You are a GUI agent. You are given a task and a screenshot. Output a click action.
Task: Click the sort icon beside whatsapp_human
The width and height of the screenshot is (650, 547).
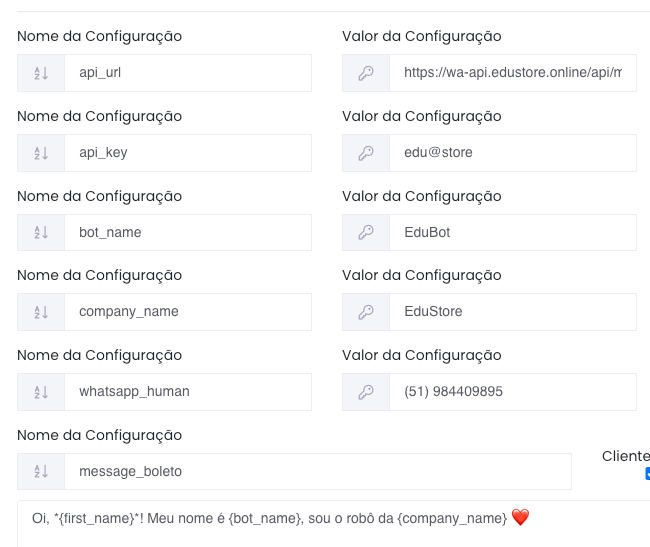coord(41,392)
